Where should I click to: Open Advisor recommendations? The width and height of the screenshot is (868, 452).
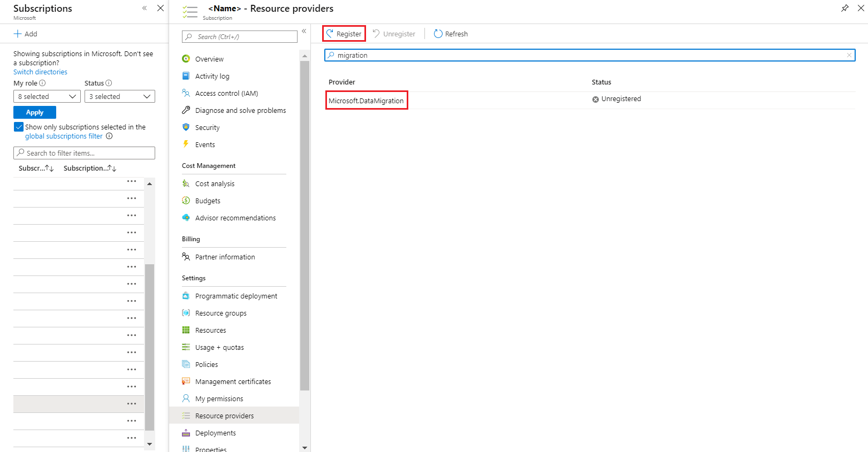tap(235, 218)
